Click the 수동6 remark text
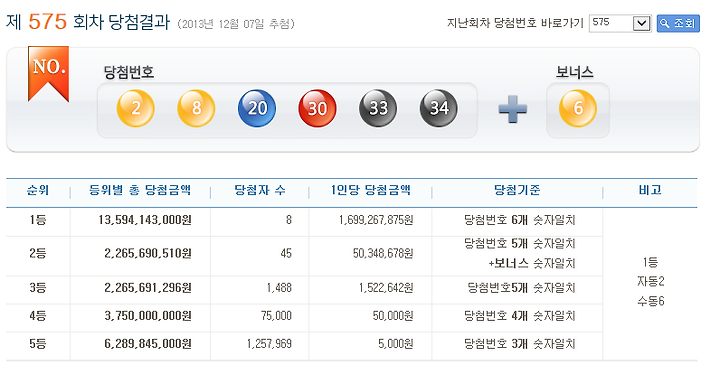 (651, 301)
